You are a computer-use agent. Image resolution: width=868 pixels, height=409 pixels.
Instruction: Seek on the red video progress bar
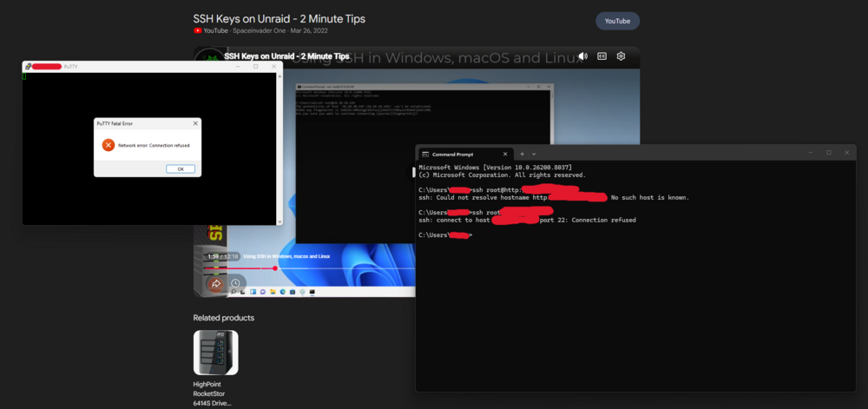pos(309,268)
